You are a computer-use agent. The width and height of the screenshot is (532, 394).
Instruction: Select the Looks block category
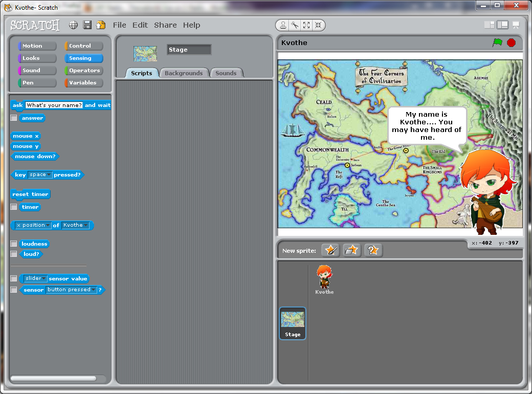(37, 58)
